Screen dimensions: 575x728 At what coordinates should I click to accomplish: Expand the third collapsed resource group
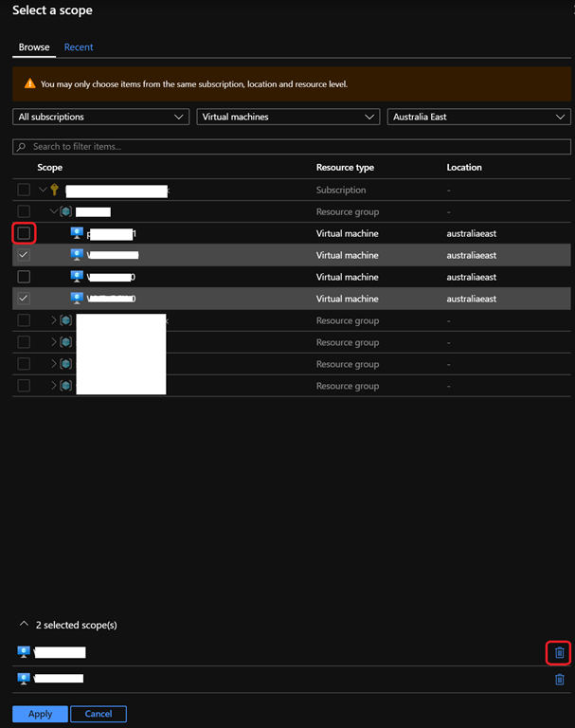tap(54, 364)
